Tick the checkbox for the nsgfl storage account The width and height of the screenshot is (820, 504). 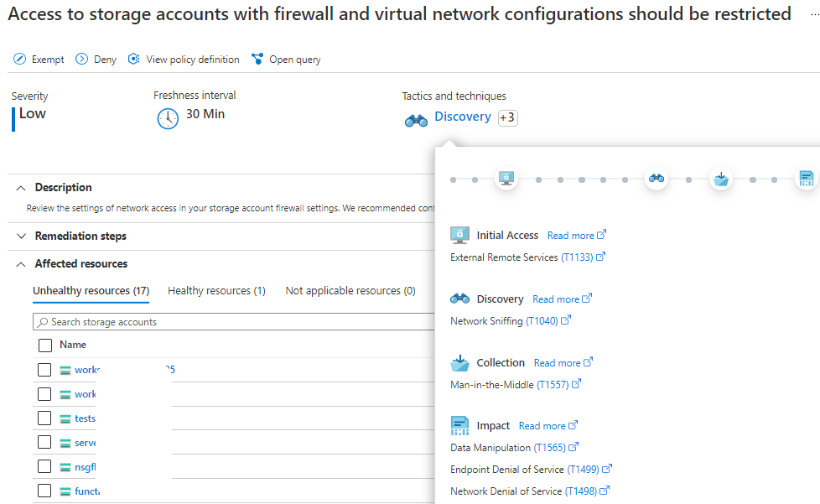click(45, 467)
